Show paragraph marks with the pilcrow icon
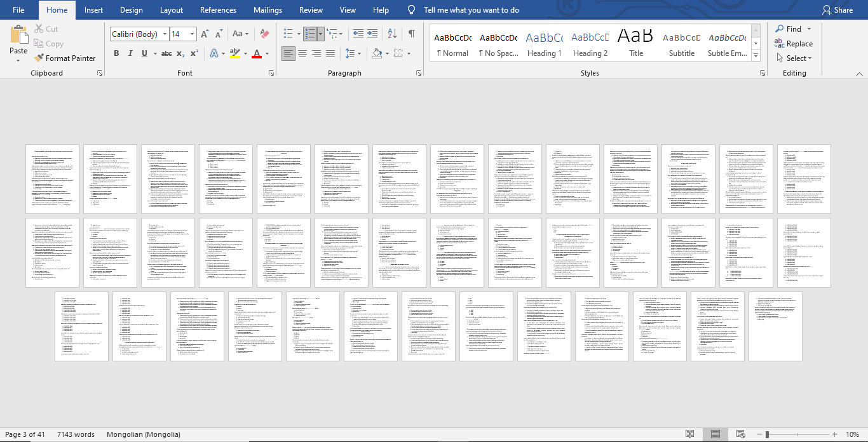 (412, 34)
